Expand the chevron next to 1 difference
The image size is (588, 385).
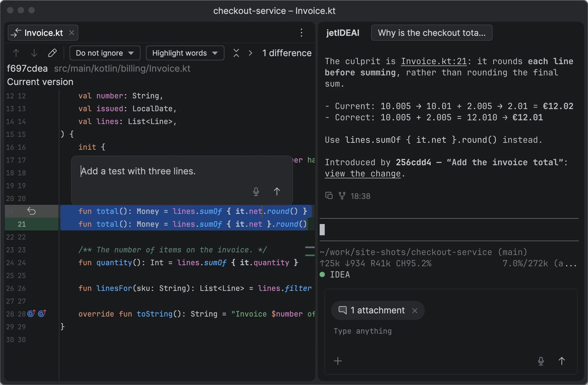[x=250, y=53]
